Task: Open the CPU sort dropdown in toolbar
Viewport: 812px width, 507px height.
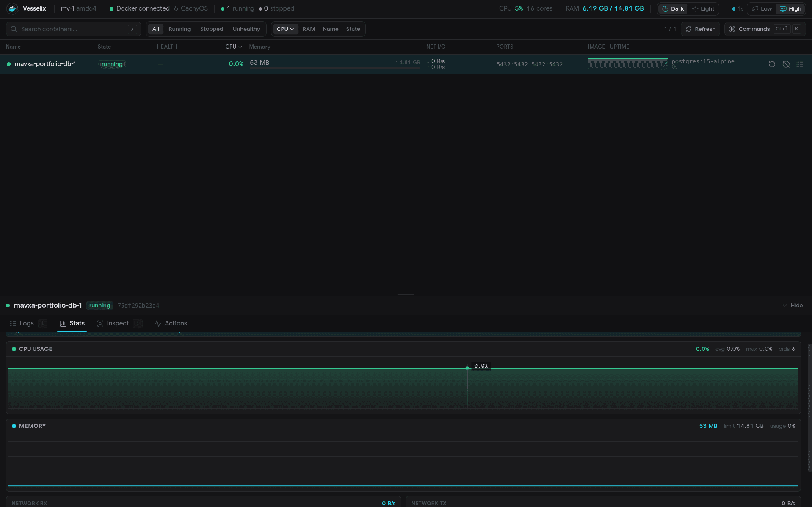Action: (x=285, y=29)
